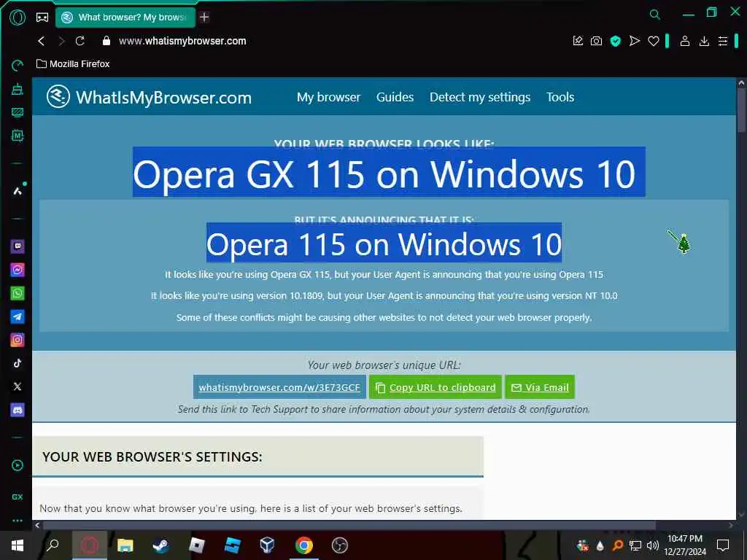Click the Via Email button
The image size is (747, 560).
pyautogui.click(x=540, y=387)
